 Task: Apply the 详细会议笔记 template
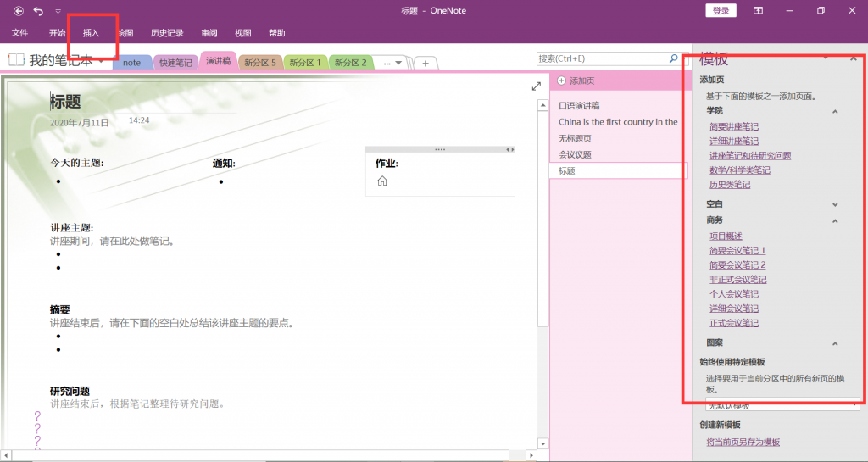[734, 309]
